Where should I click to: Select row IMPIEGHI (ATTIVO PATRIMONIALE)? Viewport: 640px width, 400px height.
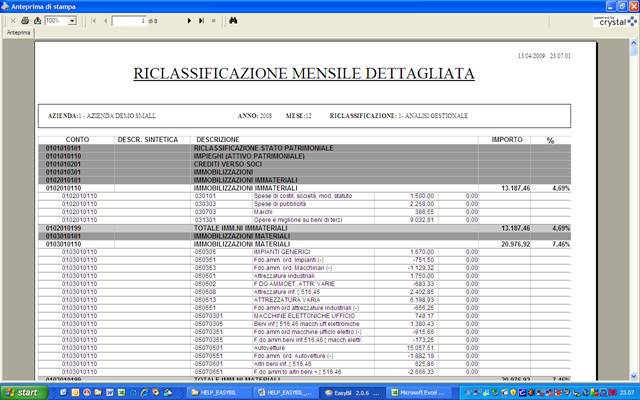304,156
